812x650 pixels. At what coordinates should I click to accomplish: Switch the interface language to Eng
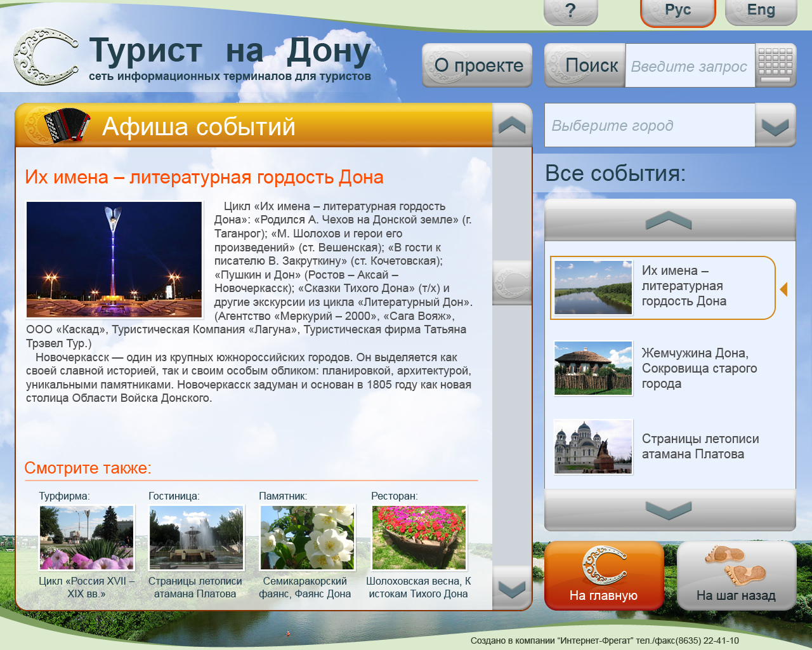pos(760,10)
